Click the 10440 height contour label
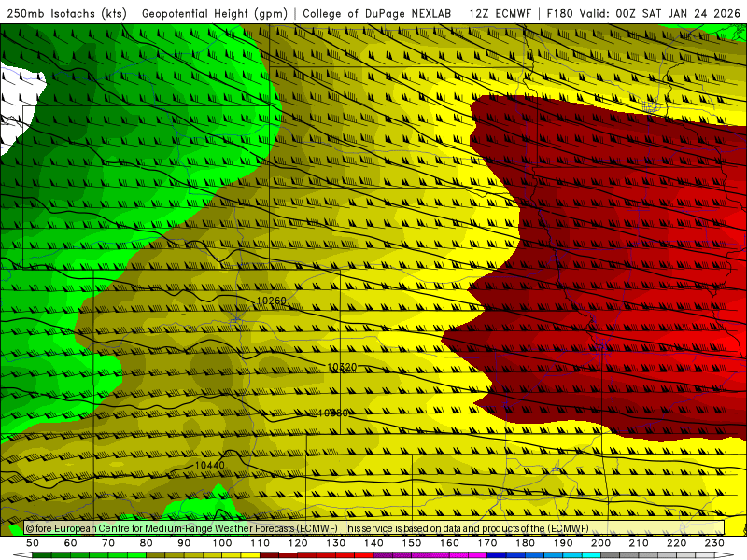Viewport: 747px width, 560px height. pyautogui.click(x=209, y=465)
